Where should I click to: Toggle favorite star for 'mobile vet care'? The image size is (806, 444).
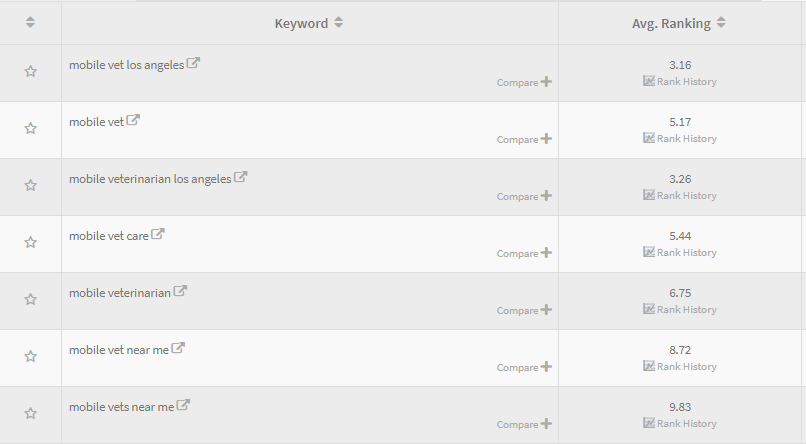coord(30,242)
